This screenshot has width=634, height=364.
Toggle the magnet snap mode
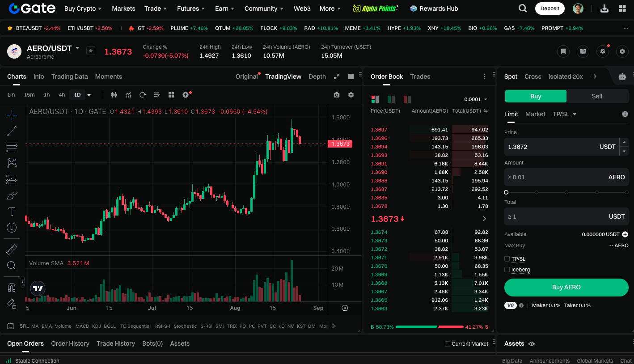click(x=12, y=287)
